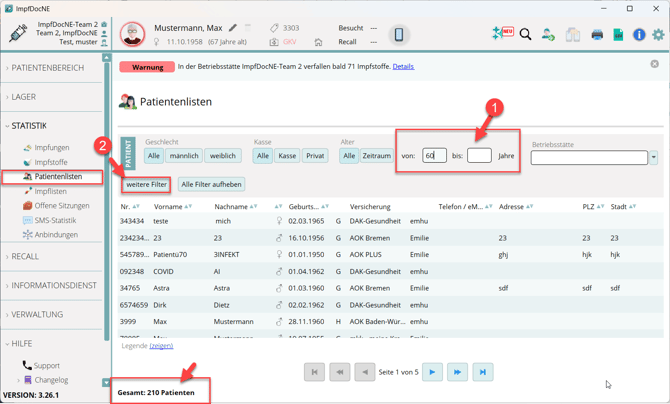Expand the VERWALTUNG sidebar section
The width and height of the screenshot is (670, 404).
[x=37, y=315]
